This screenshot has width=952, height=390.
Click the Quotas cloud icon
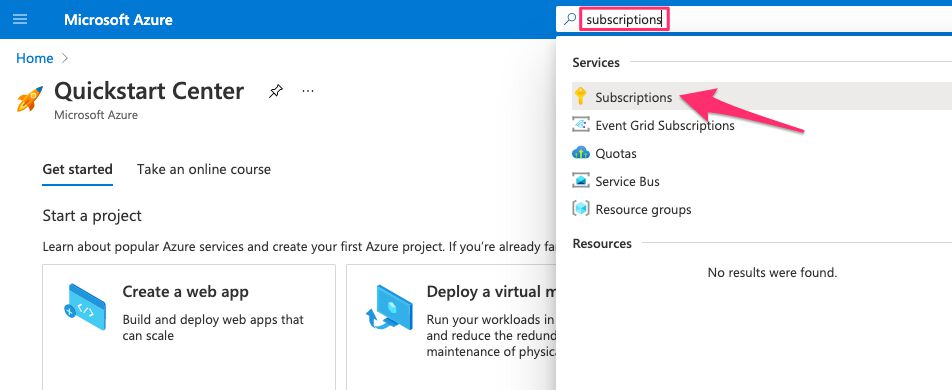581,153
